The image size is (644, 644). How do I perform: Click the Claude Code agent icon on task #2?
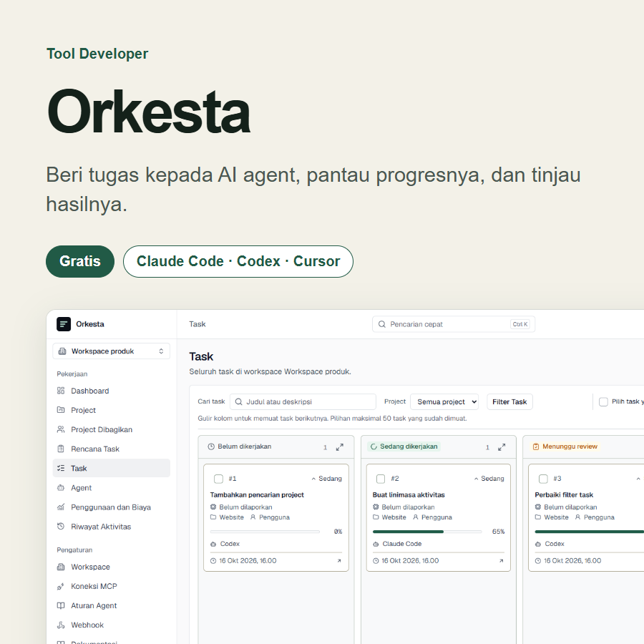point(376,544)
